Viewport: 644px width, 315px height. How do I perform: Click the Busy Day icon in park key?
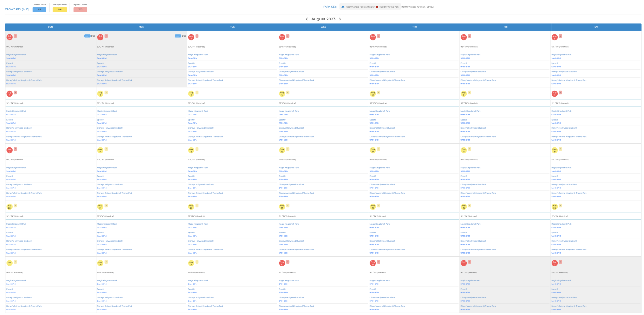point(377,7)
